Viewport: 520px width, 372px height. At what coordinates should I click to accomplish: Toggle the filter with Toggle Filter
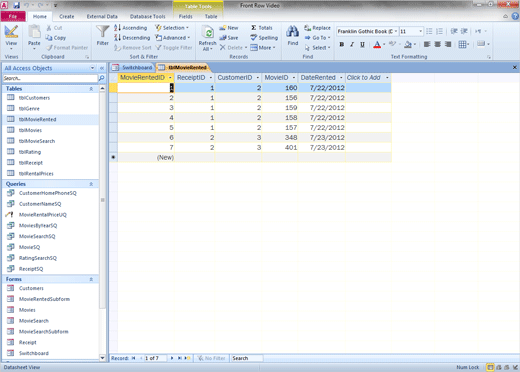tap(174, 48)
